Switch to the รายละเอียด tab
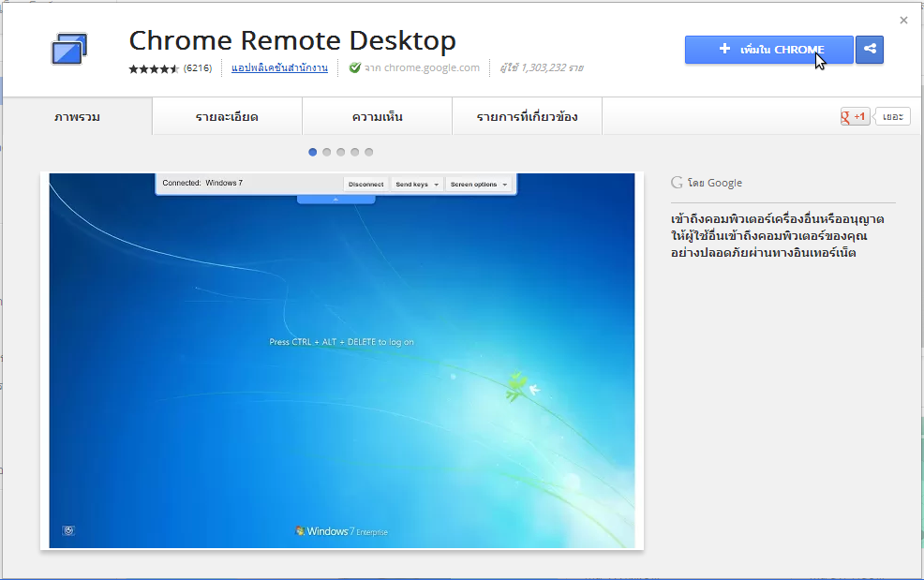The image size is (924, 580). point(227,117)
